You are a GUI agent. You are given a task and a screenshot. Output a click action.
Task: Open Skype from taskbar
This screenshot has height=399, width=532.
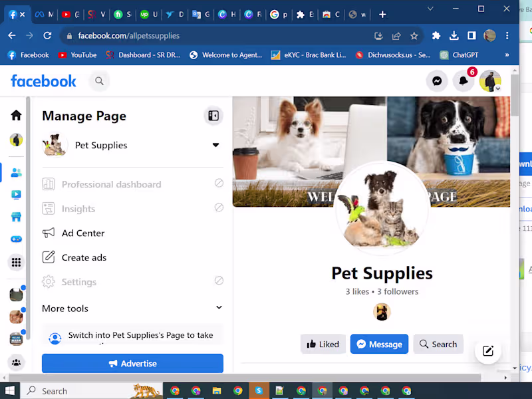pos(259,391)
